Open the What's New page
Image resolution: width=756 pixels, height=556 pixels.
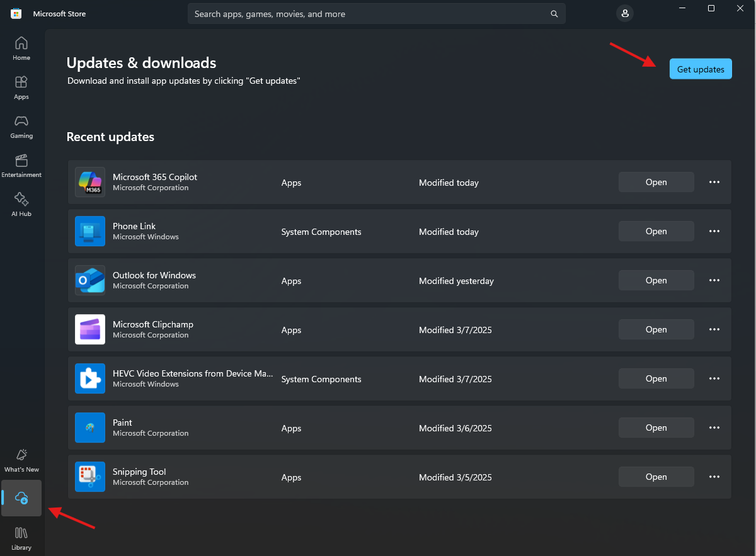pos(21,460)
